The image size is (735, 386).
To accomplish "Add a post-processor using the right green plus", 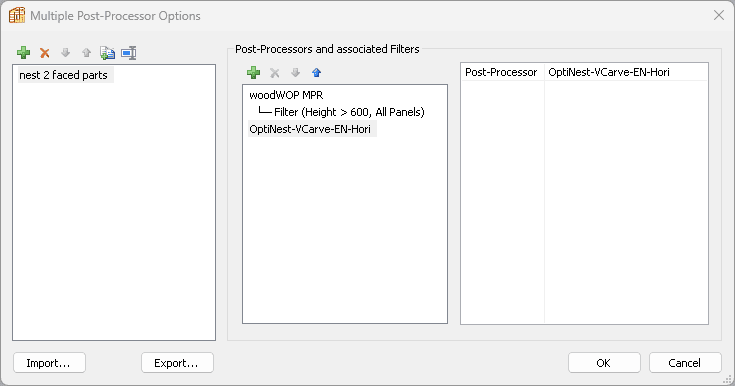I will [x=254, y=72].
